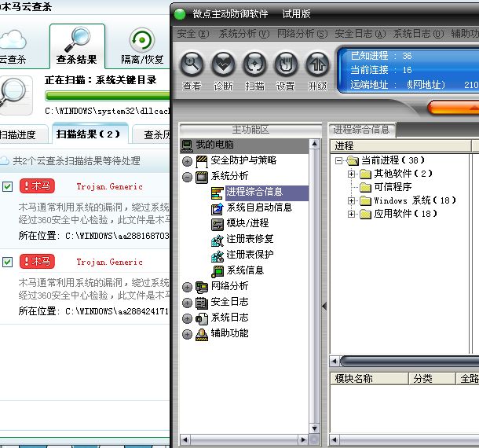The width and height of the screenshot is (479, 448).
Task: Click the green status orb in title bar
Action: tap(180, 14)
